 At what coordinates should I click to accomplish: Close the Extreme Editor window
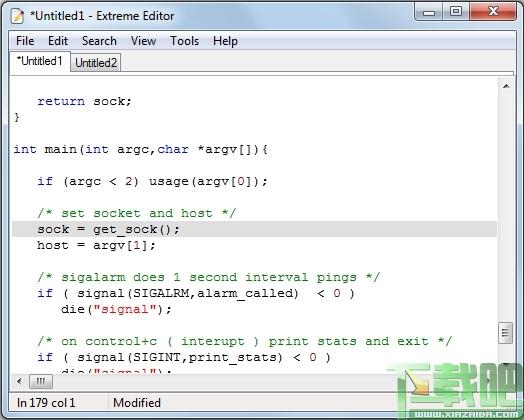pyautogui.click(x=493, y=12)
